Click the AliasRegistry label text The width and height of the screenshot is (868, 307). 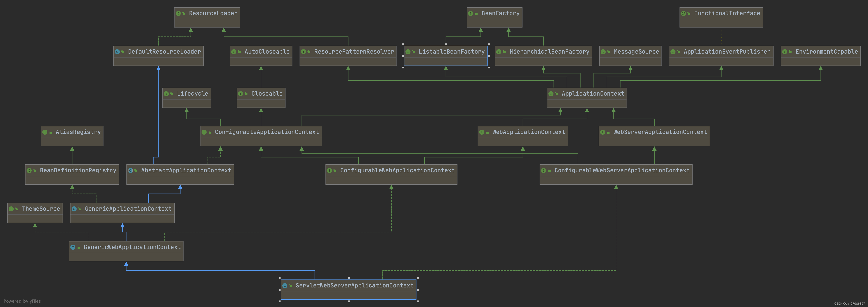tap(78, 132)
